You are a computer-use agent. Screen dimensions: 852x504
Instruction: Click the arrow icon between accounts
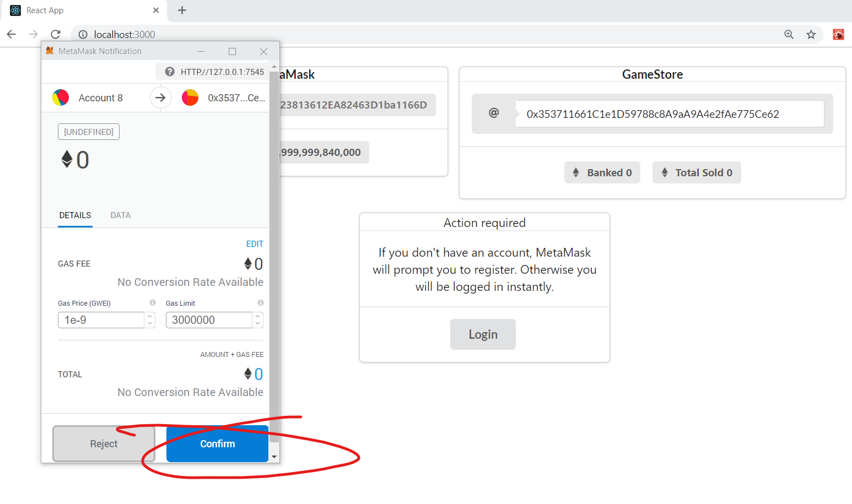point(160,97)
